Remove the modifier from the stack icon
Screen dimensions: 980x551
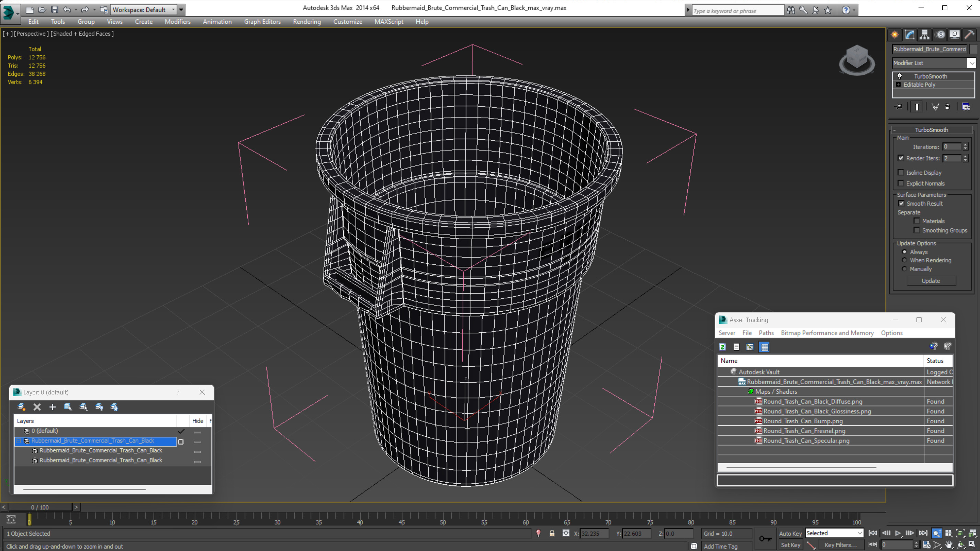(x=948, y=107)
